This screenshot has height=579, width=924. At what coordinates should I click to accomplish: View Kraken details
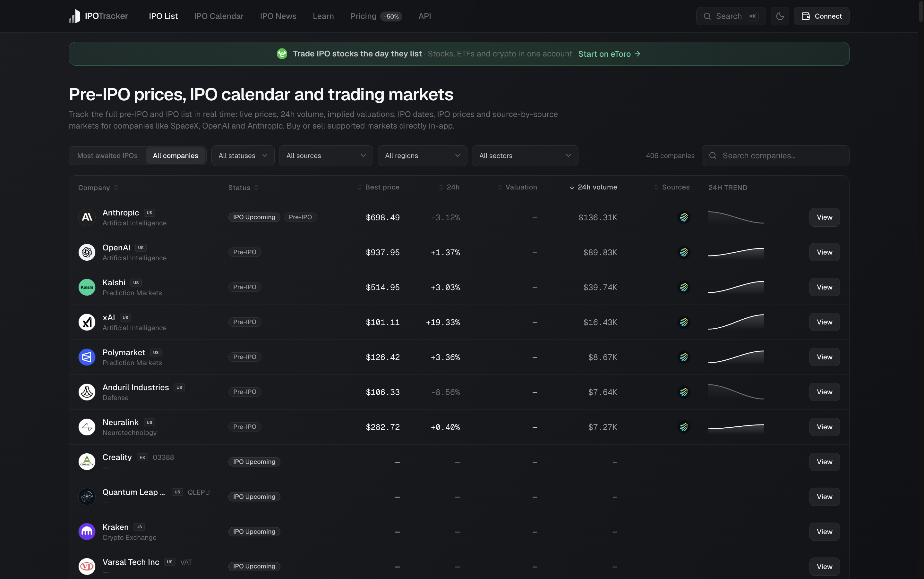click(824, 532)
